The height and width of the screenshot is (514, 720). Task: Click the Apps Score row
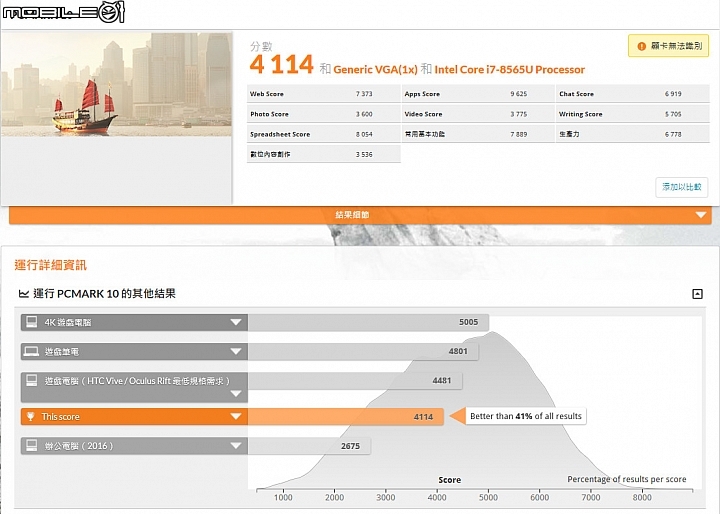478,94
